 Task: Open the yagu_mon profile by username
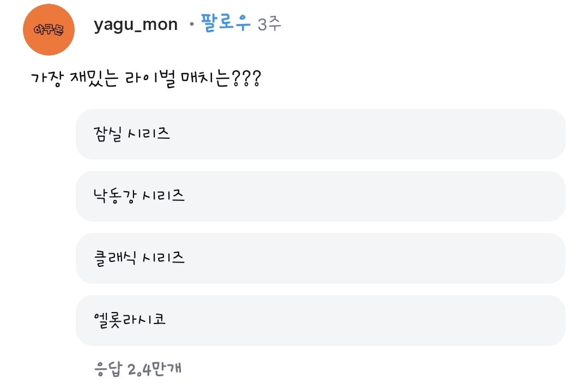pyautogui.click(x=136, y=25)
